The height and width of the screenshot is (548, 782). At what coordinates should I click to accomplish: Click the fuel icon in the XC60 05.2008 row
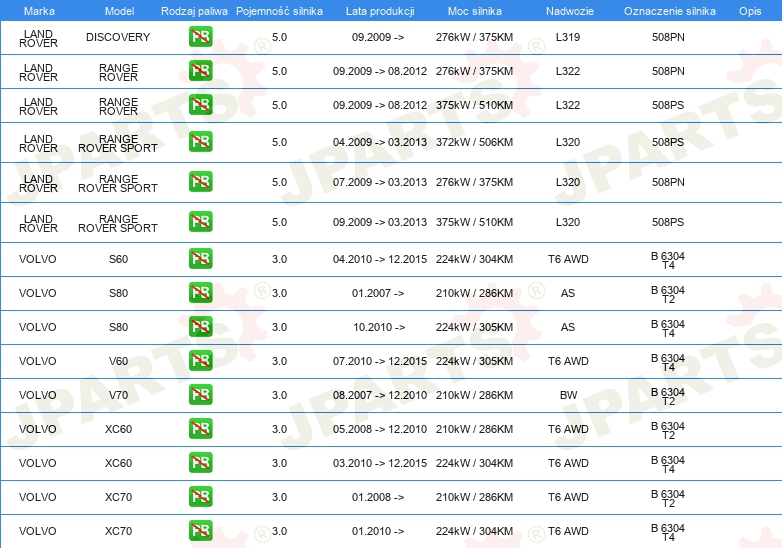coord(200,429)
